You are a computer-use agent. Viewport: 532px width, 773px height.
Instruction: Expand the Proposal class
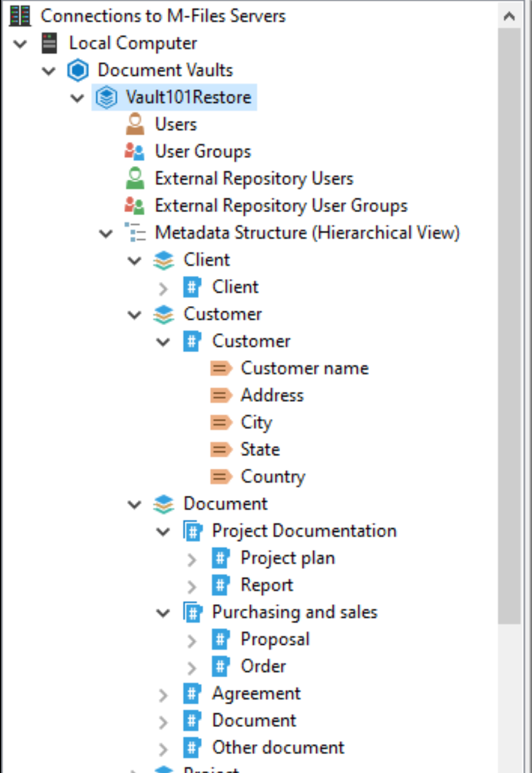[192, 641]
